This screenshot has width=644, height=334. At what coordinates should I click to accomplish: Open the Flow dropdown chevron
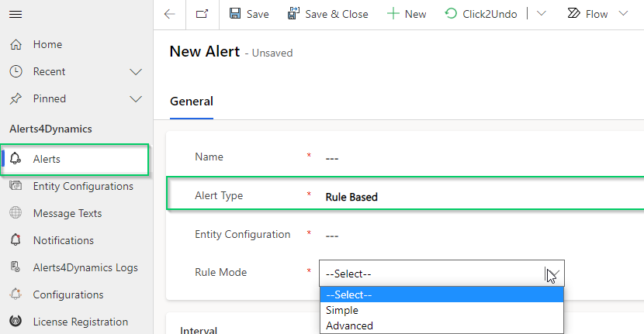click(624, 13)
